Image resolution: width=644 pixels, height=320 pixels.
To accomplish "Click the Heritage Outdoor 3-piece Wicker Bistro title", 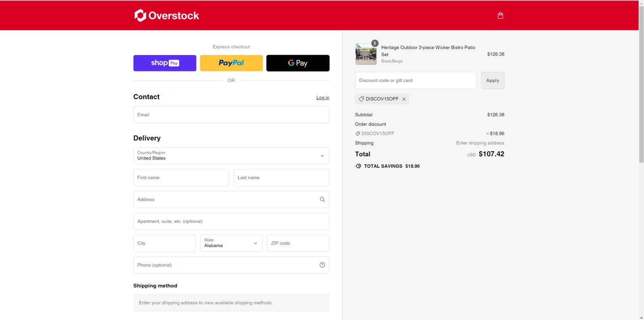I will [x=428, y=51].
